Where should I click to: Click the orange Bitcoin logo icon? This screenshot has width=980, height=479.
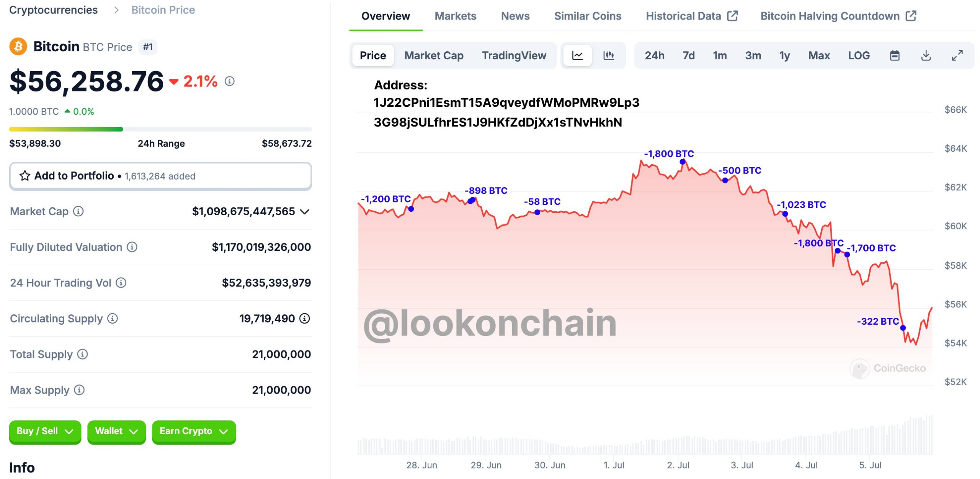(18, 47)
